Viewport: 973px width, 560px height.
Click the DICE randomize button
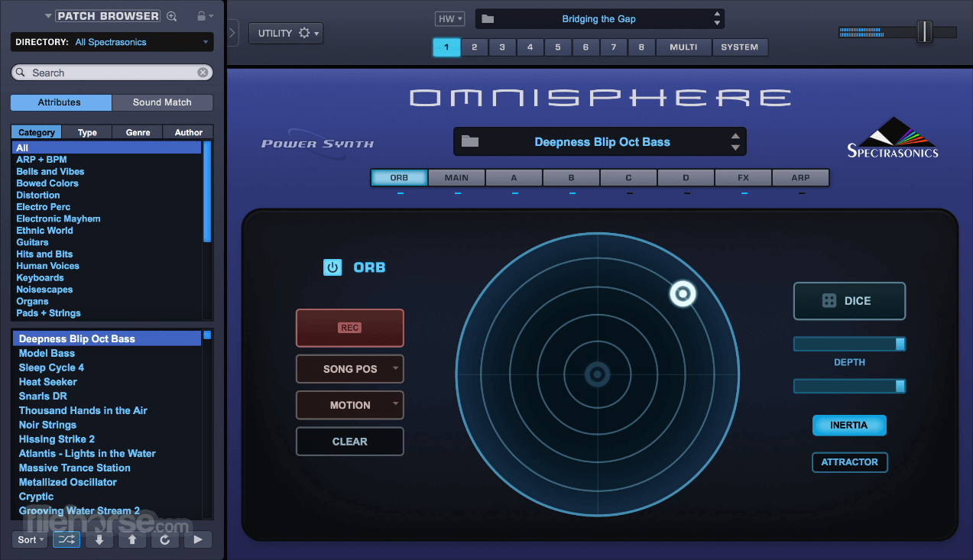click(x=849, y=301)
